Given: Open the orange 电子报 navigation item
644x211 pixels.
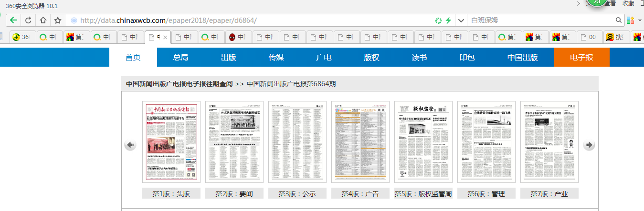Looking at the screenshot, I should tap(582, 58).
